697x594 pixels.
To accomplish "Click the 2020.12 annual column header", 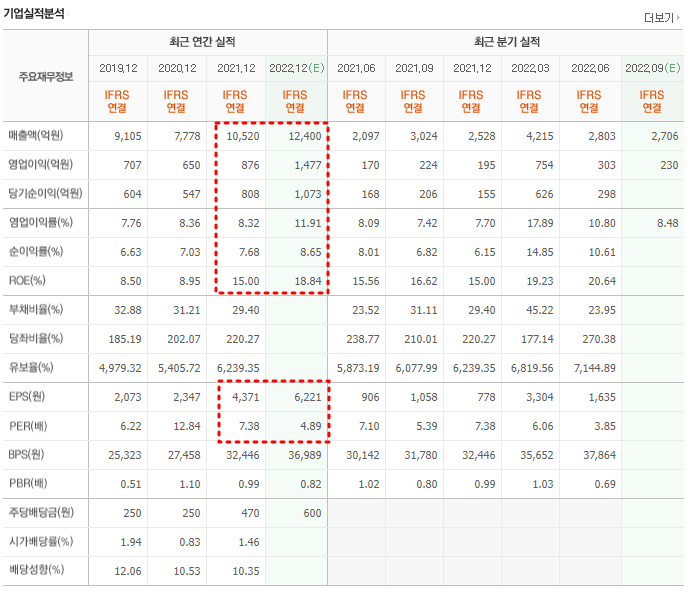I will (177, 68).
